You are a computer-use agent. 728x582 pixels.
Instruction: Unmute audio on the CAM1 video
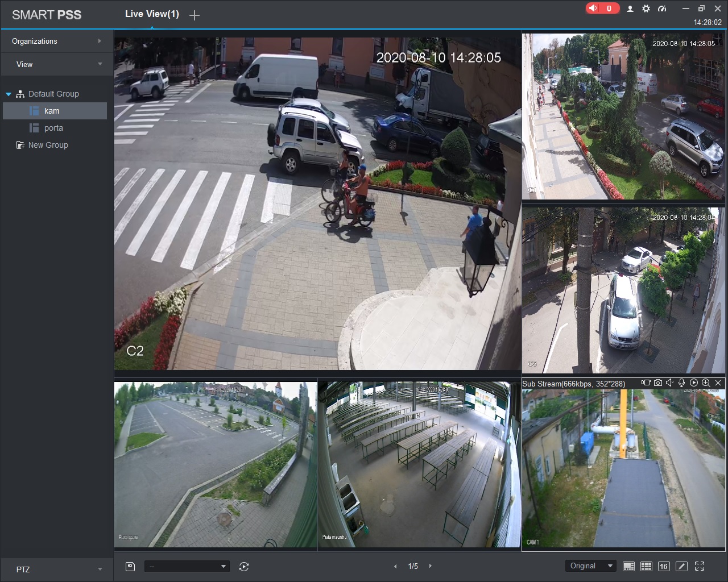670,383
